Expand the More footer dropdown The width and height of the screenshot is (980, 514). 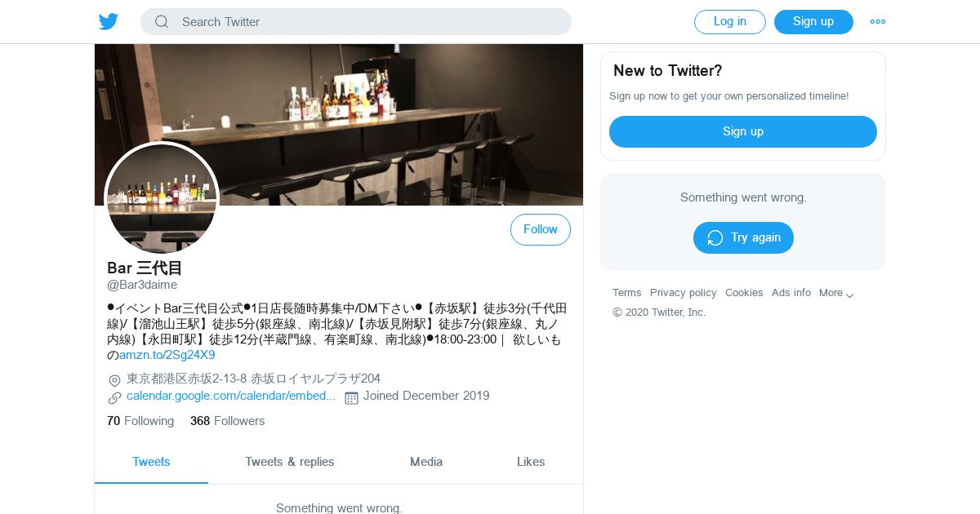coord(837,293)
